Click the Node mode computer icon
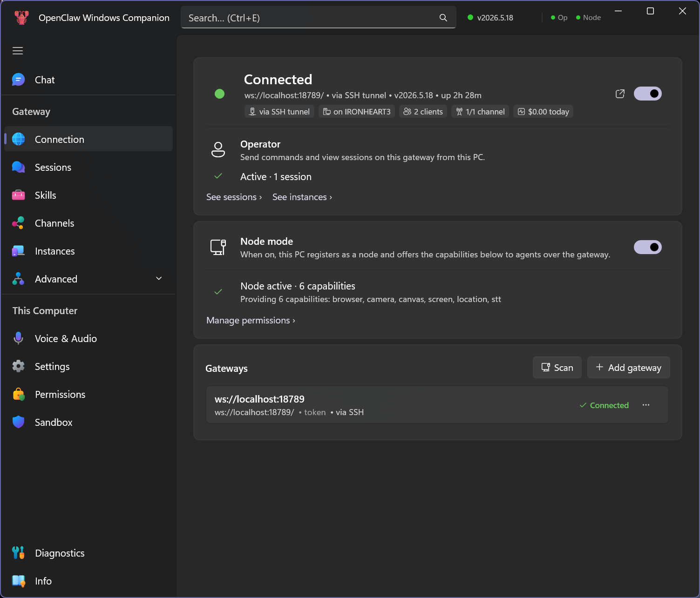The image size is (700, 598). click(218, 247)
